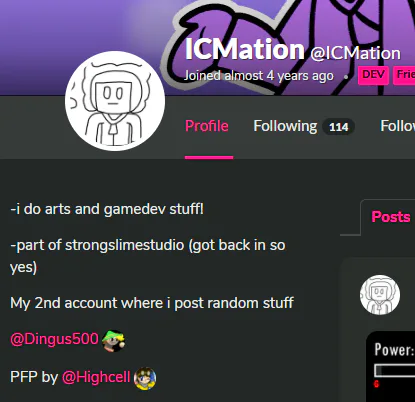
Task: Open the post image showing Power
Action: tap(390, 367)
